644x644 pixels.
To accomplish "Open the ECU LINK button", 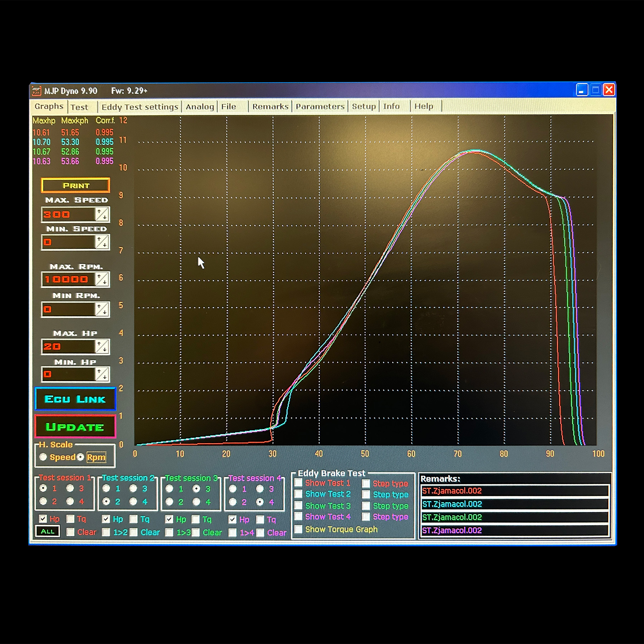I will pyautogui.click(x=75, y=399).
